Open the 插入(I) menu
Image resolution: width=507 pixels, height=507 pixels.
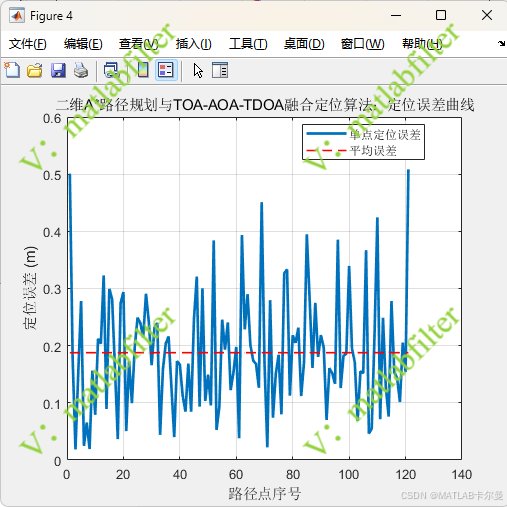(x=194, y=44)
